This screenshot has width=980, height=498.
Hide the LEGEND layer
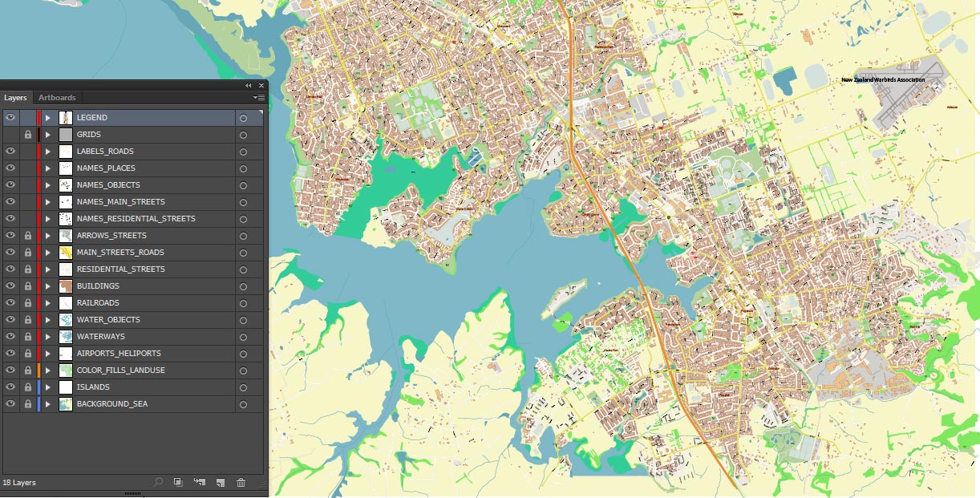point(10,118)
